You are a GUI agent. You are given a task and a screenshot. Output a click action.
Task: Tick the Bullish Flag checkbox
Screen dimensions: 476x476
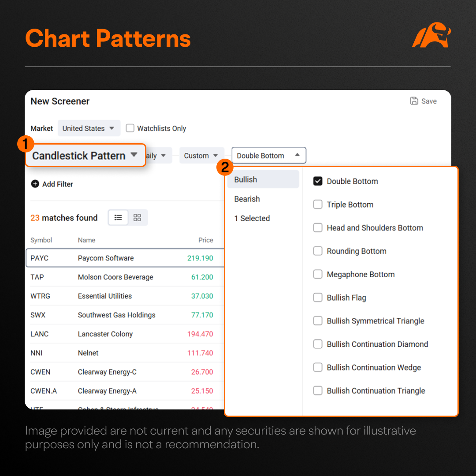(318, 297)
